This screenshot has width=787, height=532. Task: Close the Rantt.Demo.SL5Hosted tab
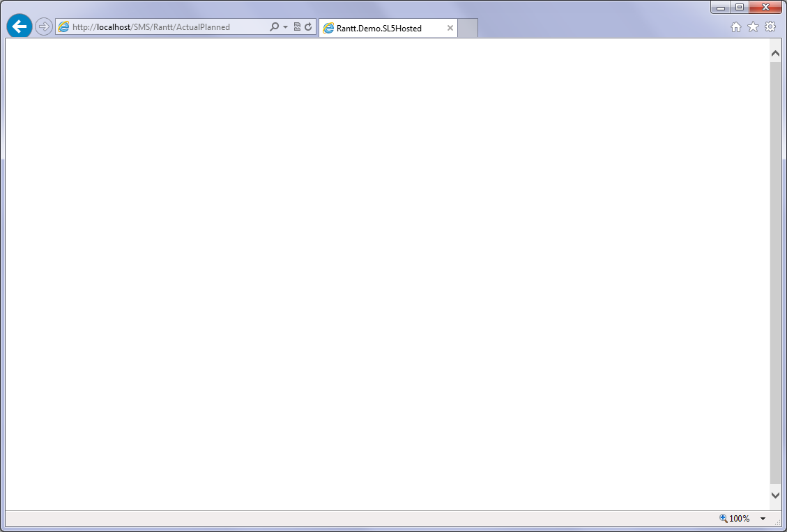point(450,29)
